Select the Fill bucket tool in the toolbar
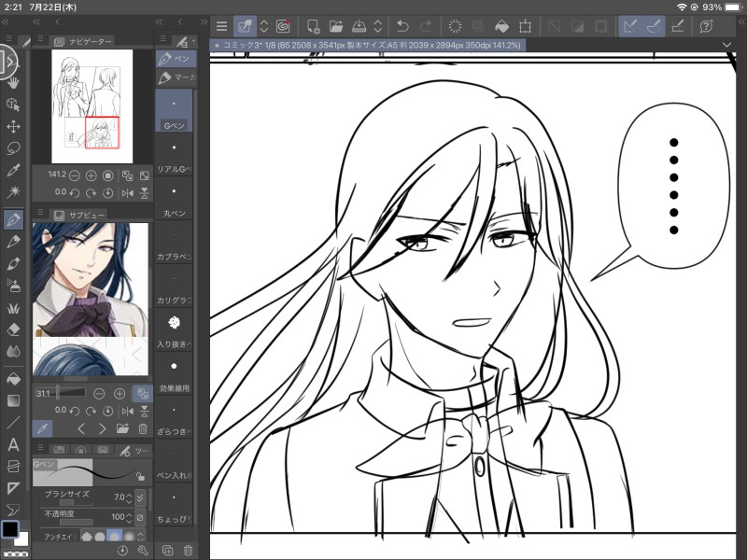The height and width of the screenshot is (560, 747). pos(13,379)
